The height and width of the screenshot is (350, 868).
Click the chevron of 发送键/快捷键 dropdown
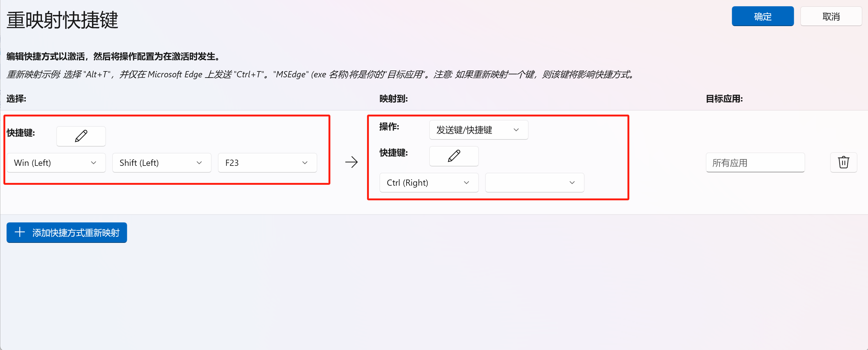point(516,130)
